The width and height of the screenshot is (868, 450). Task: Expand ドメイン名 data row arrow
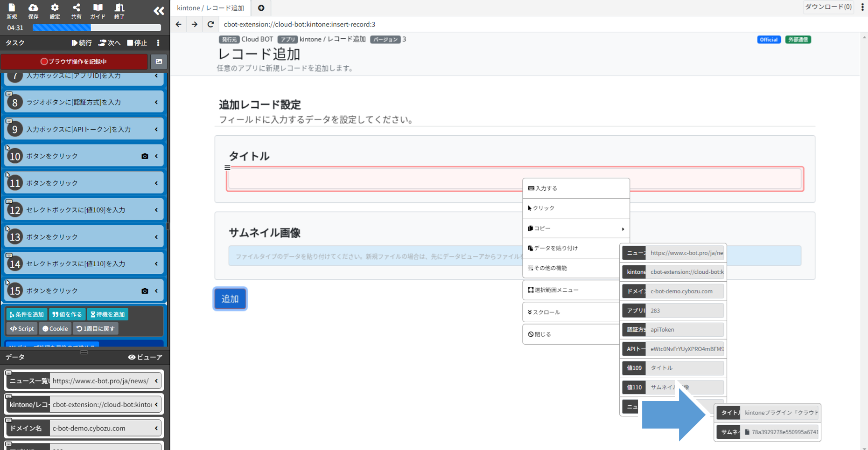click(156, 428)
